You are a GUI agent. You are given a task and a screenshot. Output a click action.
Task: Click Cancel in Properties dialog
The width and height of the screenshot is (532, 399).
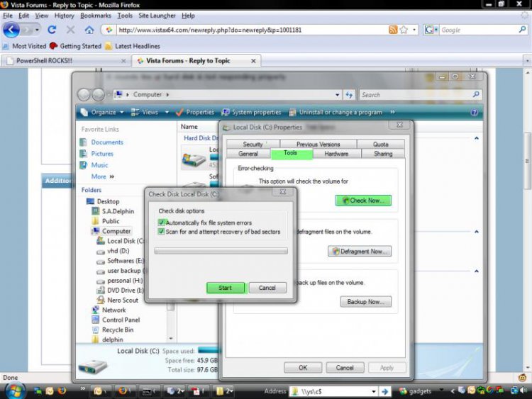coord(345,368)
